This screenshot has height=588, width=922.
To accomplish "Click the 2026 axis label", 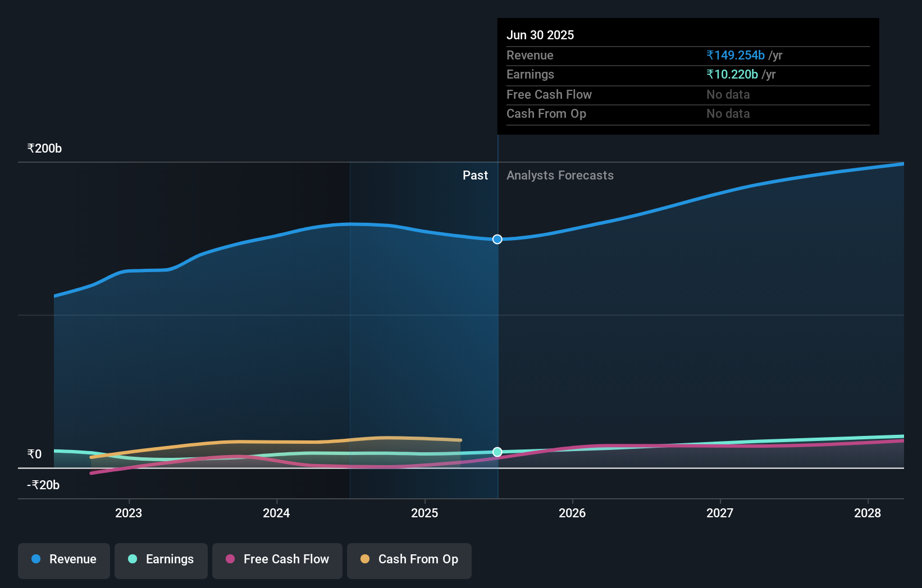I will click(572, 512).
